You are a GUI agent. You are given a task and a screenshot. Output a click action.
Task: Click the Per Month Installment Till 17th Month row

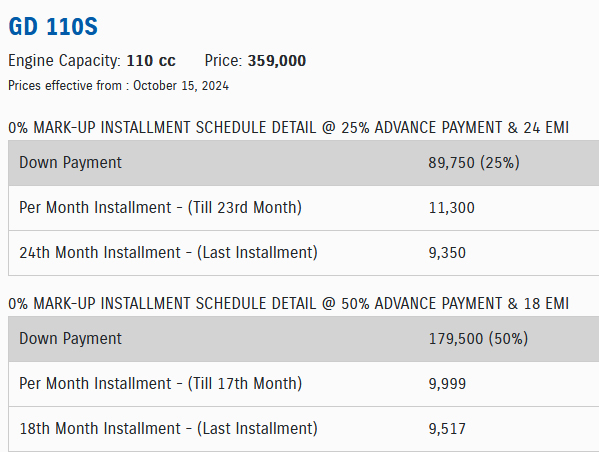pyautogui.click(x=304, y=384)
